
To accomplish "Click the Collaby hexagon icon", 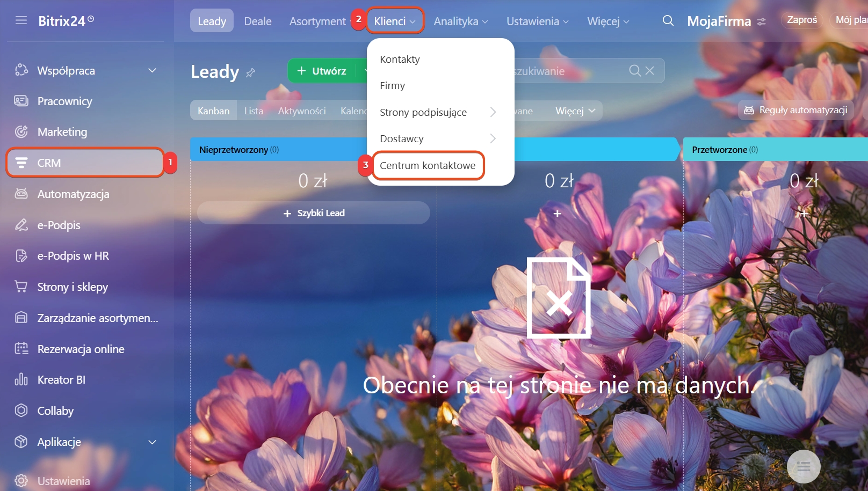I will (21, 411).
